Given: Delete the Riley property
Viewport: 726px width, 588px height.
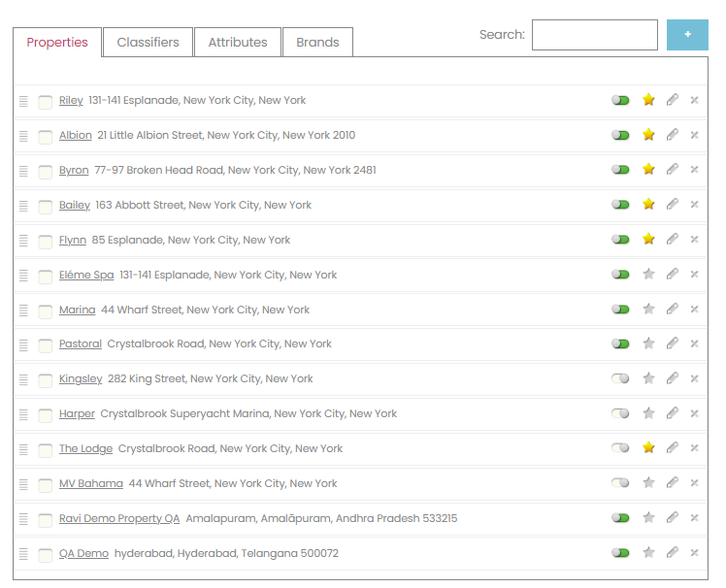Looking at the screenshot, I should point(694,100).
